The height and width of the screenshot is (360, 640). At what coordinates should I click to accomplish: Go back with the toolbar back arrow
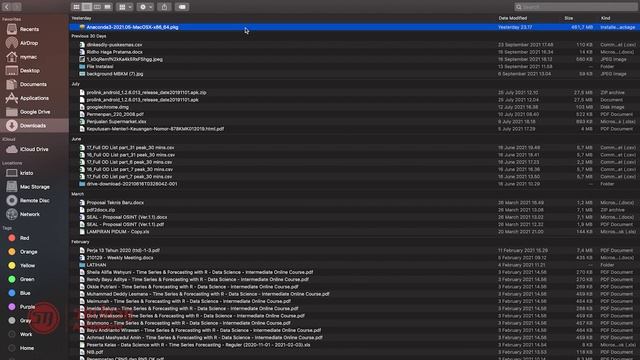pyautogui.click(x=7, y=7)
